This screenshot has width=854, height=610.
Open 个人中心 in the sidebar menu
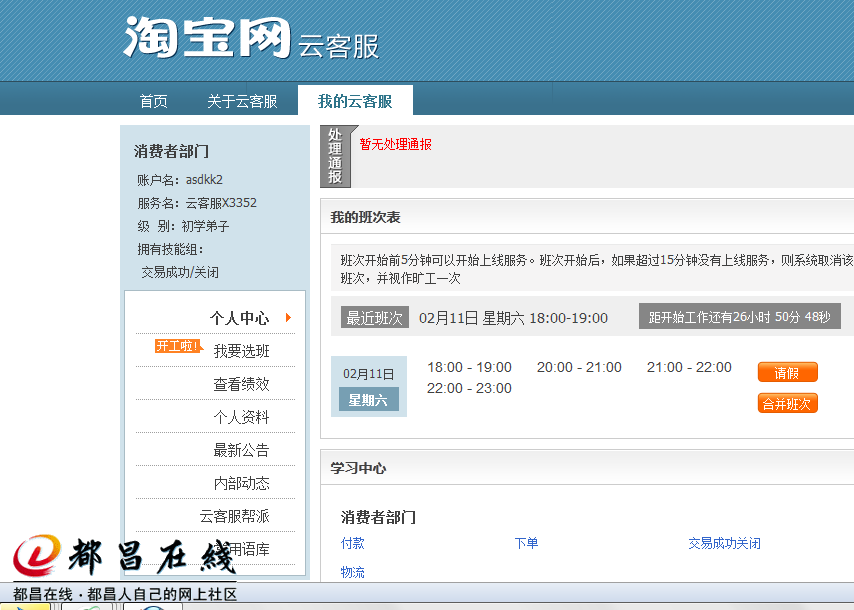click(240, 318)
